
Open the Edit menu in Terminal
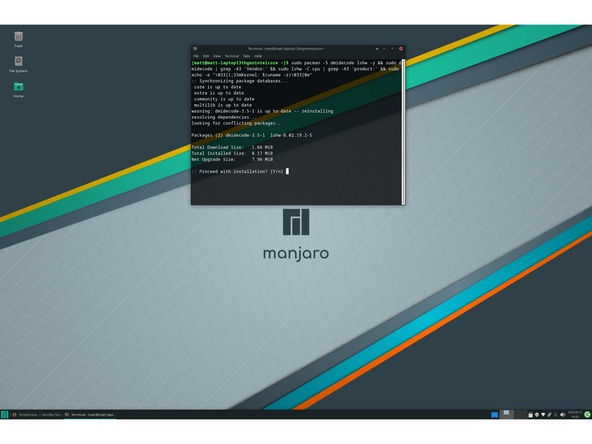point(206,56)
